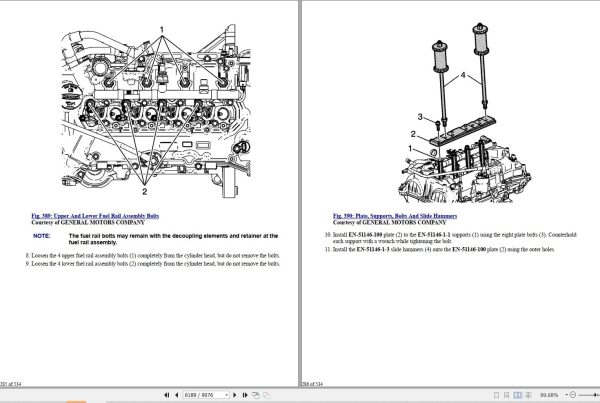The image size is (600, 403).
Task: Select the two-page facing view
Action: pos(517,395)
